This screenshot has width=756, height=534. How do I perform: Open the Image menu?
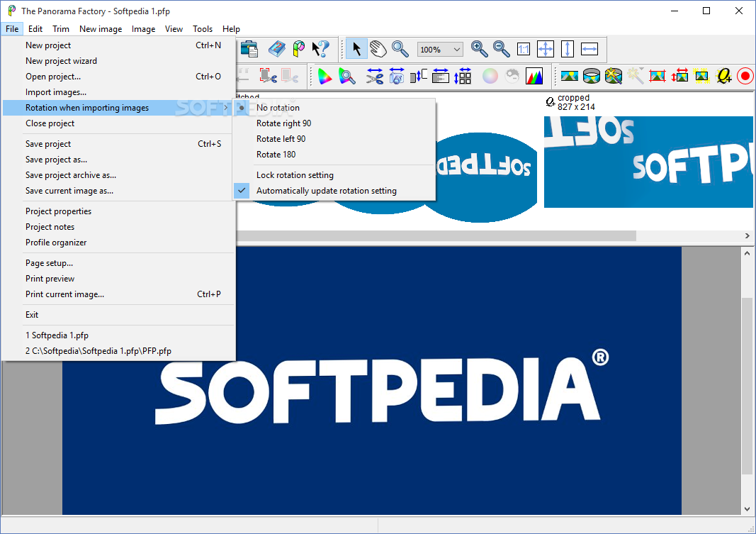(x=143, y=29)
